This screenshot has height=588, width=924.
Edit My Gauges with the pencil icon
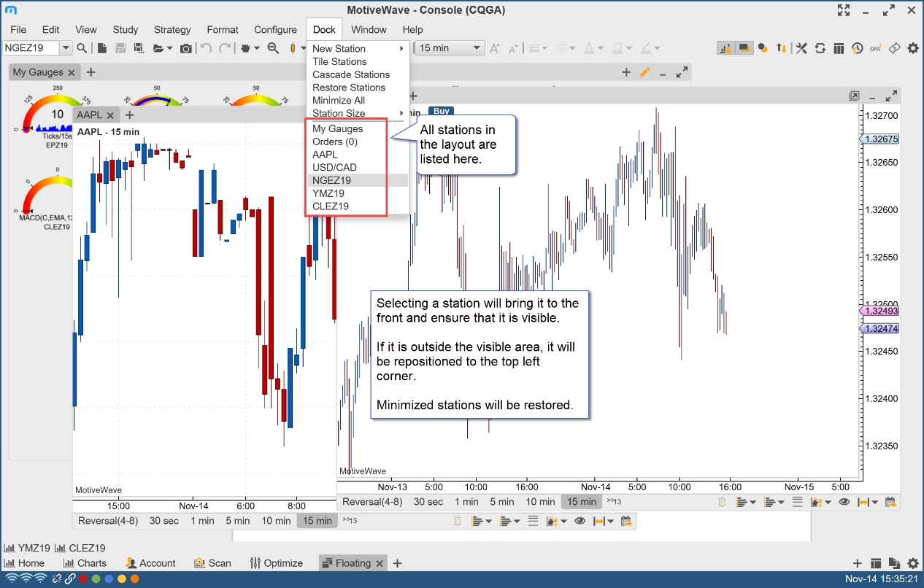click(x=644, y=72)
